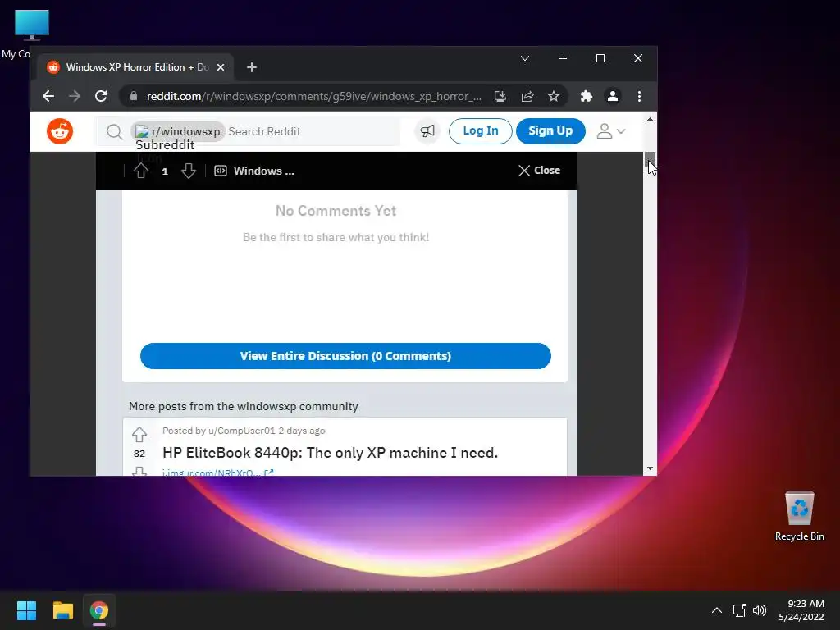Click the Sign Up button
Screen dimensions: 840x630
click(550, 130)
